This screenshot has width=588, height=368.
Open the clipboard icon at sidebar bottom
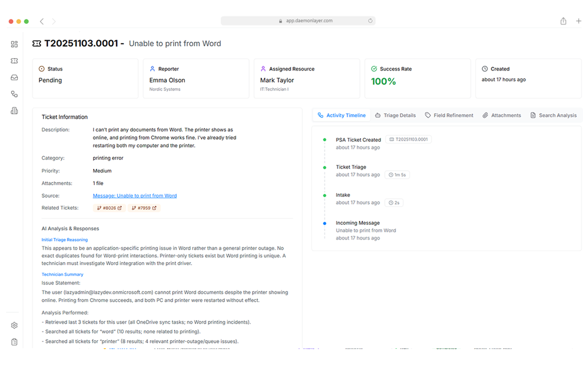(x=14, y=342)
